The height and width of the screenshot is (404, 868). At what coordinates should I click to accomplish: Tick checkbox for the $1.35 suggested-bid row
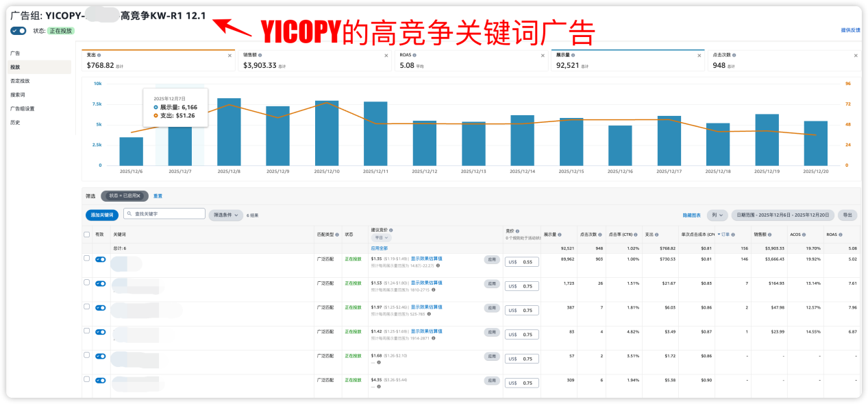(86, 259)
